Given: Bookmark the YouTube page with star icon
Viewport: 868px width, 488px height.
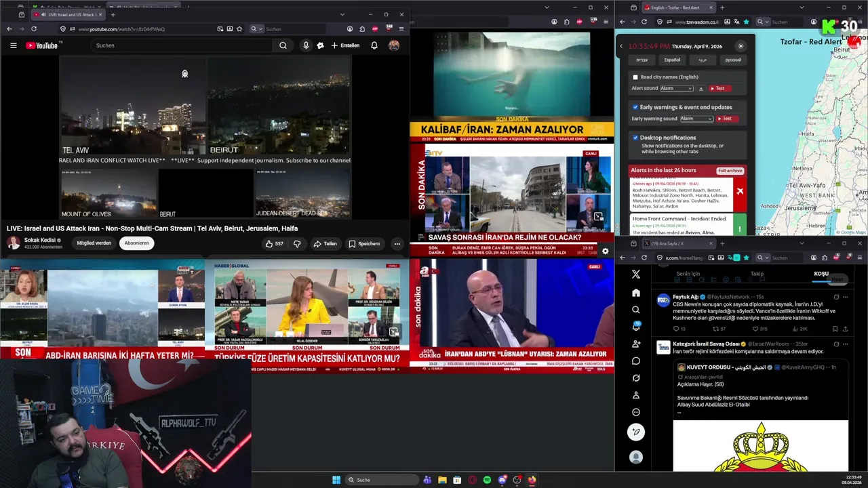Looking at the screenshot, I should [x=239, y=29].
